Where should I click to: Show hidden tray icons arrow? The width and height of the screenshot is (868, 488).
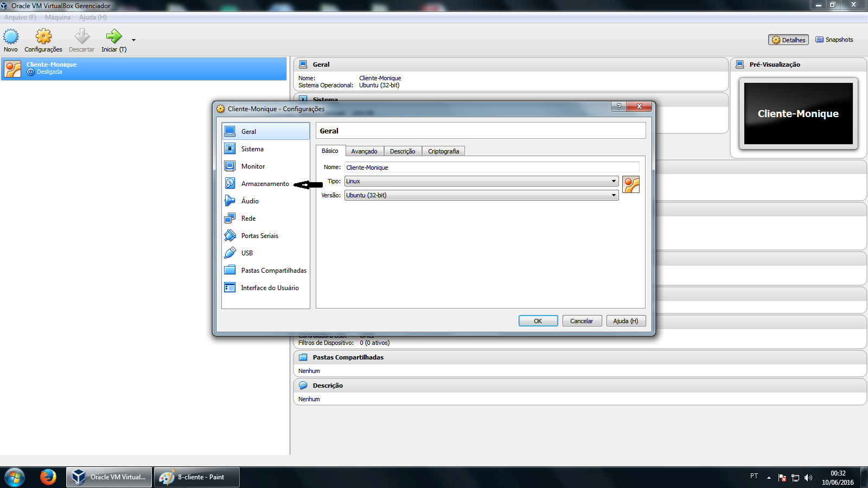click(769, 478)
